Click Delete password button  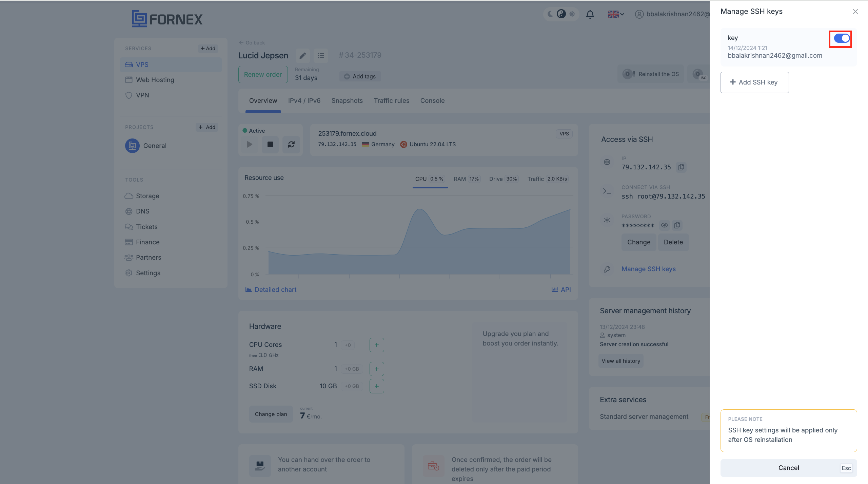click(673, 242)
